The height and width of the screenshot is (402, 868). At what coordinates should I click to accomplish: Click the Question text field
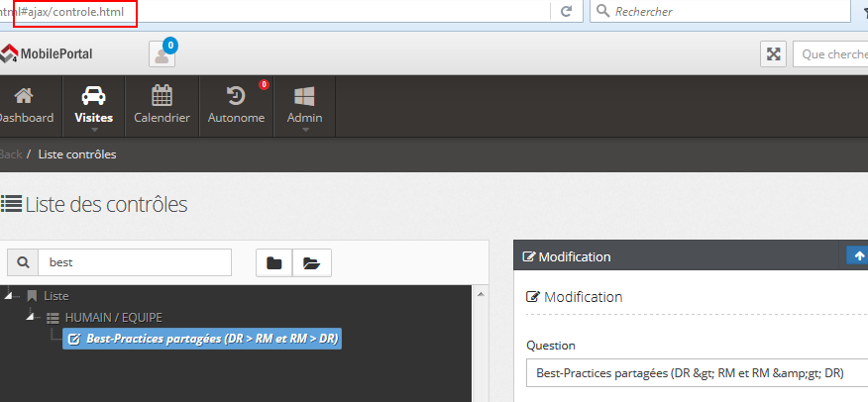694,373
